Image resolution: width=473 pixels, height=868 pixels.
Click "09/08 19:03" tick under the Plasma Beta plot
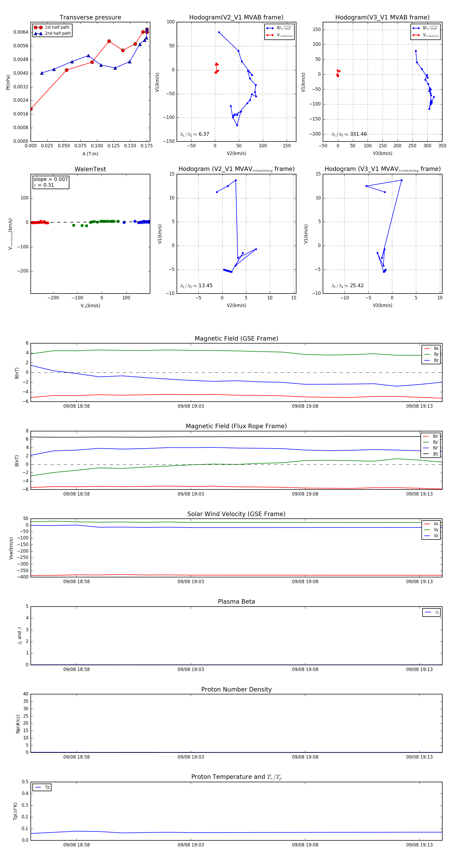[191, 669]
